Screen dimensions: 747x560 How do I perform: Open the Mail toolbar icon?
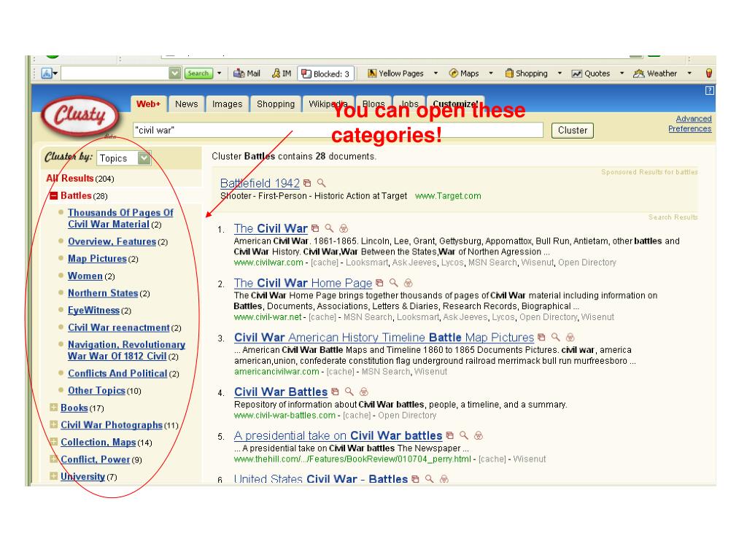pos(247,74)
